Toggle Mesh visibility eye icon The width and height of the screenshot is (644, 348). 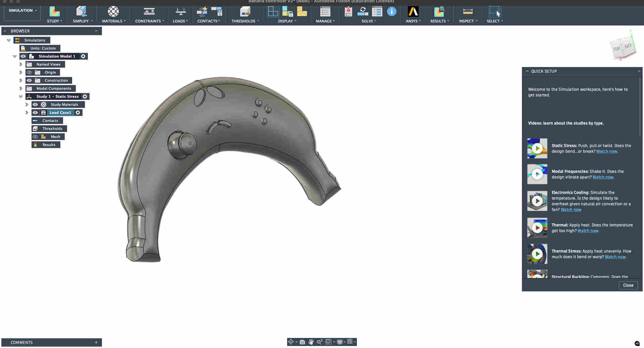click(35, 137)
